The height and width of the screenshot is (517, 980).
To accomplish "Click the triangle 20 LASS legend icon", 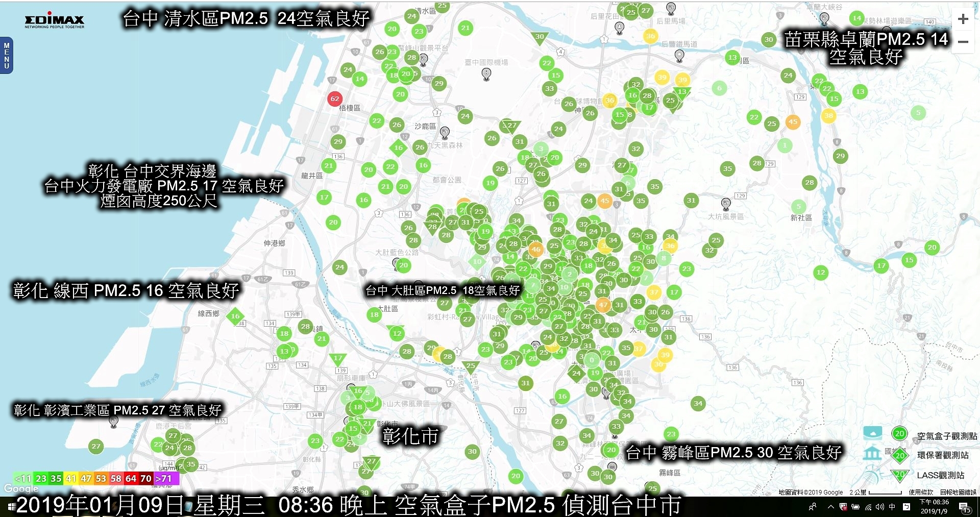I will point(899,475).
